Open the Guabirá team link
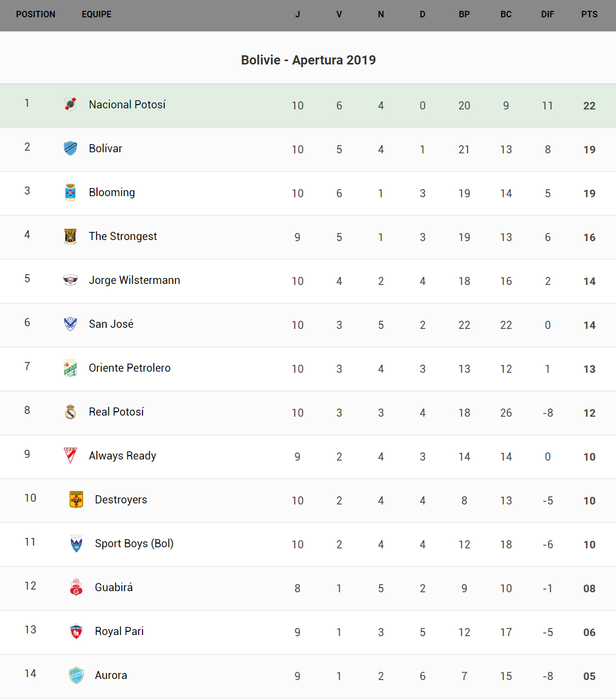This screenshot has height=699, width=616. click(114, 587)
